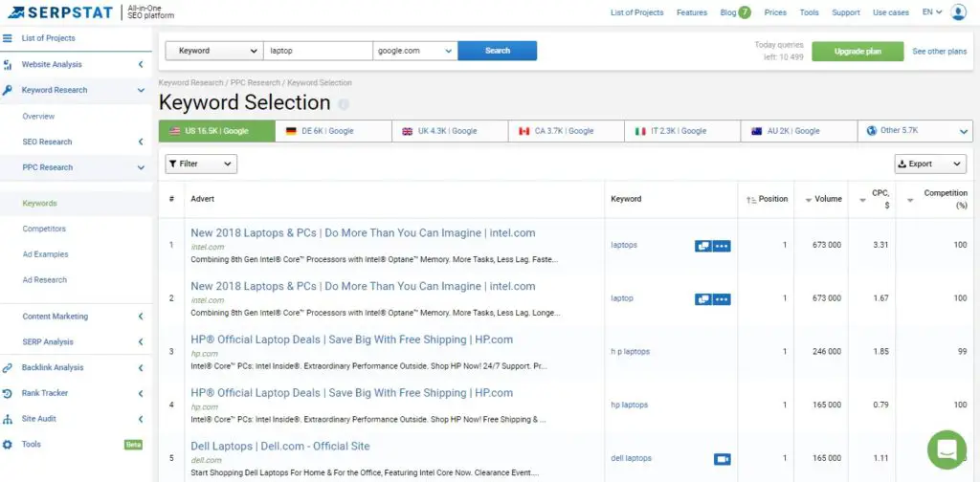Open the See other plans link

(940, 52)
